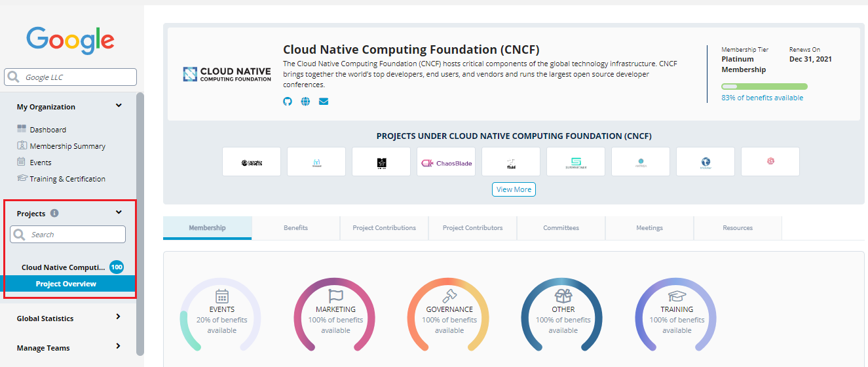868x367 pixels.
Task: Click the magnifier icon in Projects search
Action: [19, 235]
